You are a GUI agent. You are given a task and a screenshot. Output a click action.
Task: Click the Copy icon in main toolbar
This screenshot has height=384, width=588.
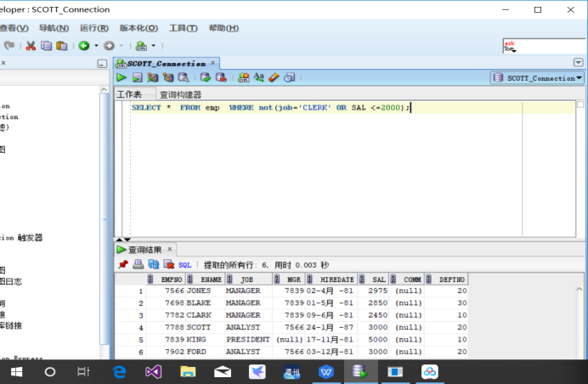[46, 46]
